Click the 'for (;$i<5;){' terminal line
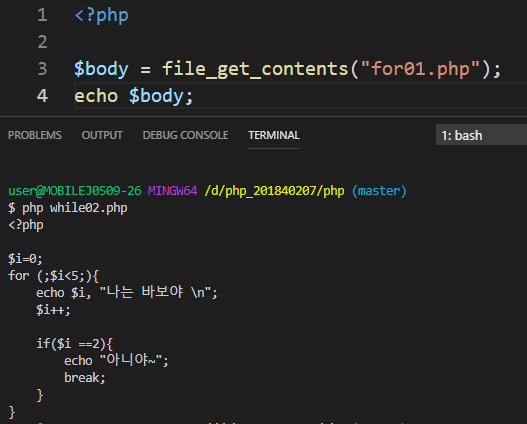Image resolution: width=527 pixels, height=424 pixels. (53, 276)
